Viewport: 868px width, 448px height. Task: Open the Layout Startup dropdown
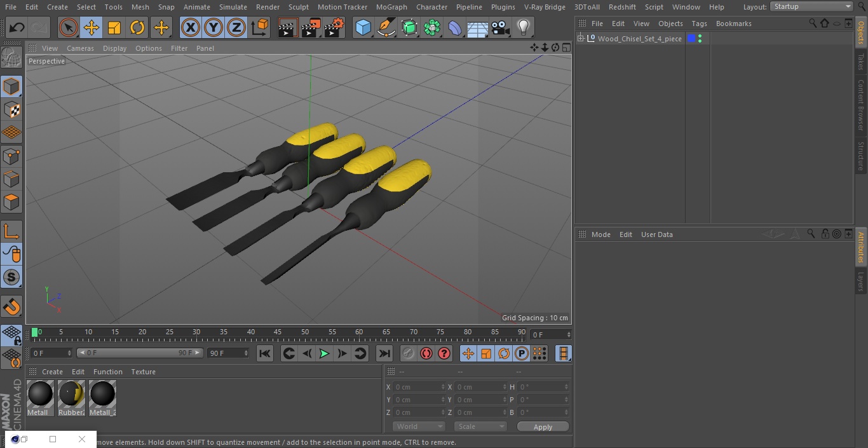812,6
